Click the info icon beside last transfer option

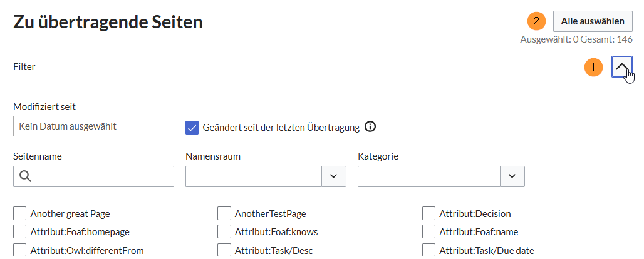coord(370,127)
